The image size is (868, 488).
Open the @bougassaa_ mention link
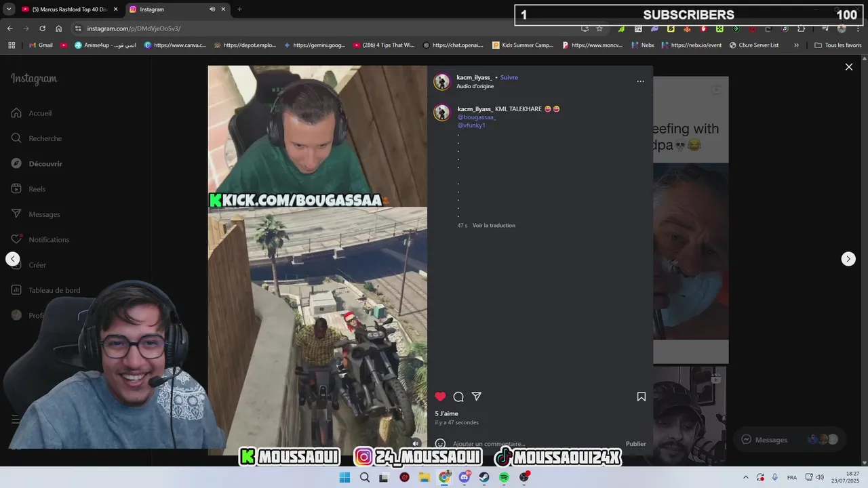coord(477,117)
